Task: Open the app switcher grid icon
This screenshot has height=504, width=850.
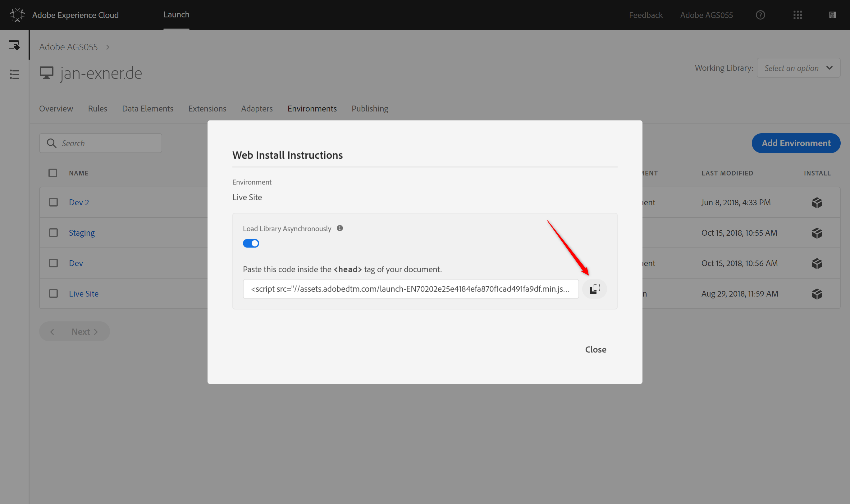Action: click(x=797, y=15)
